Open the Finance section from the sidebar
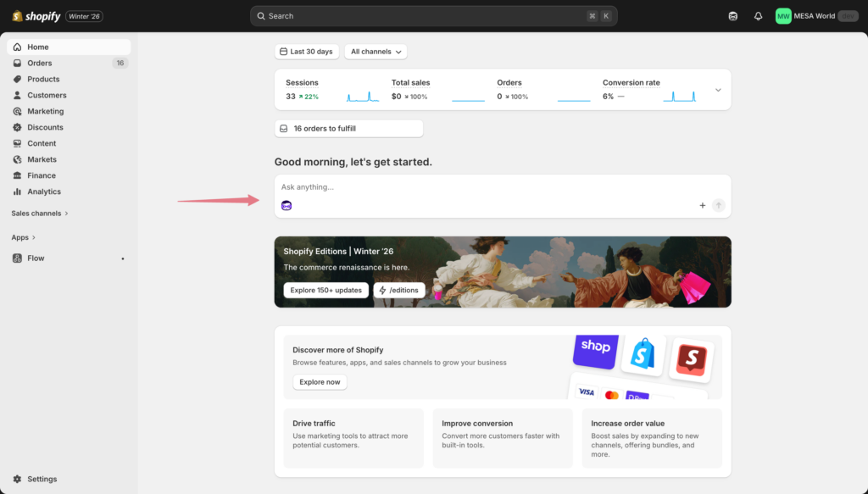This screenshot has width=868, height=494. coord(40,175)
